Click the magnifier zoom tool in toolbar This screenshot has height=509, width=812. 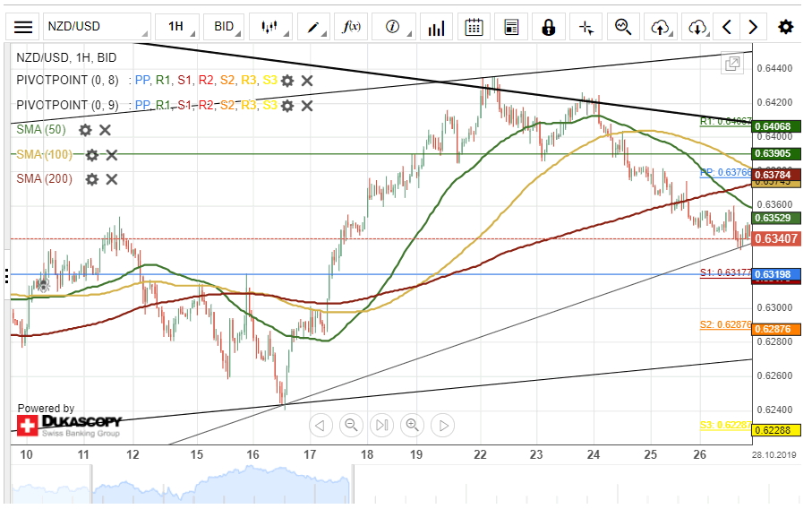coord(623,27)
